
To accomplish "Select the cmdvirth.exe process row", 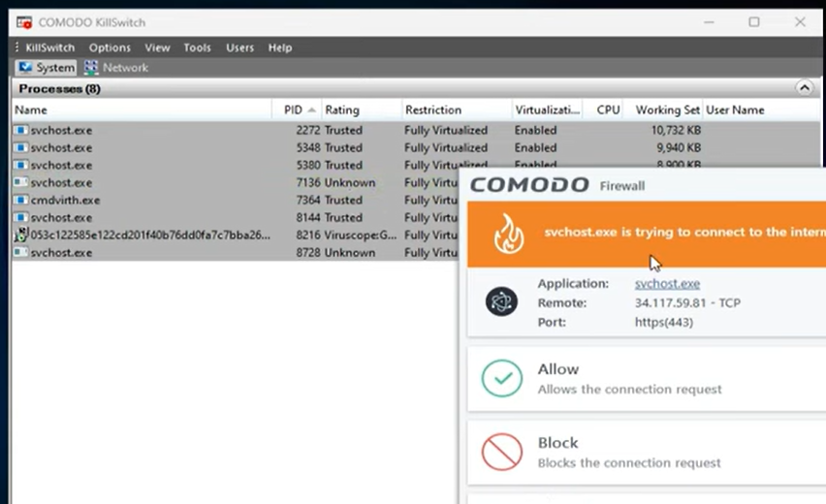I will (235, 200).
